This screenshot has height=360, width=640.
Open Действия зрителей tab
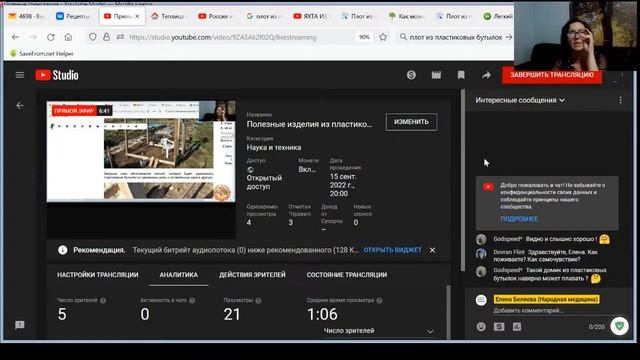pos(252,275)
